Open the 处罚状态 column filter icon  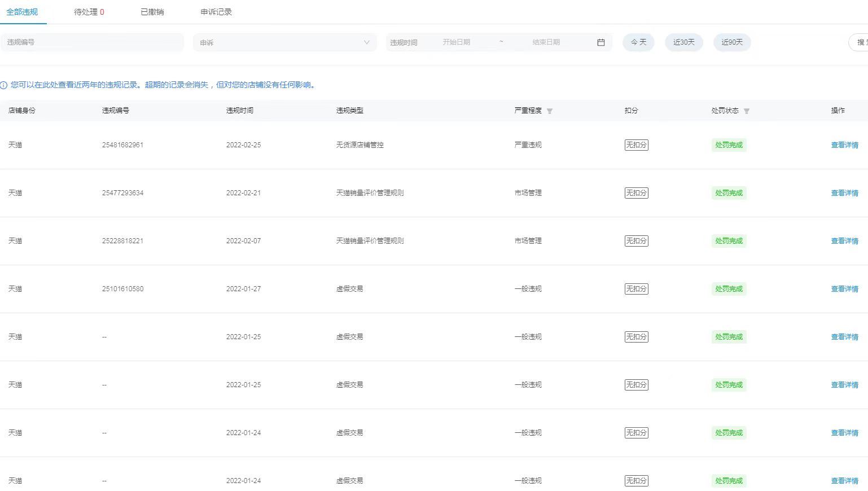(x=746, y=111)
